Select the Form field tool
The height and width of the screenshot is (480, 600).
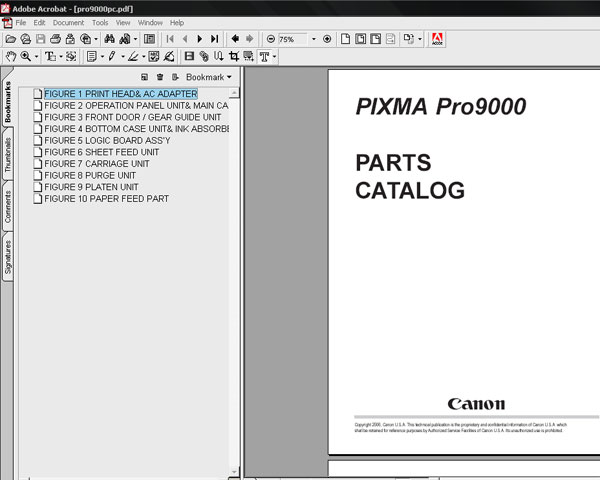tap(249, 57)
